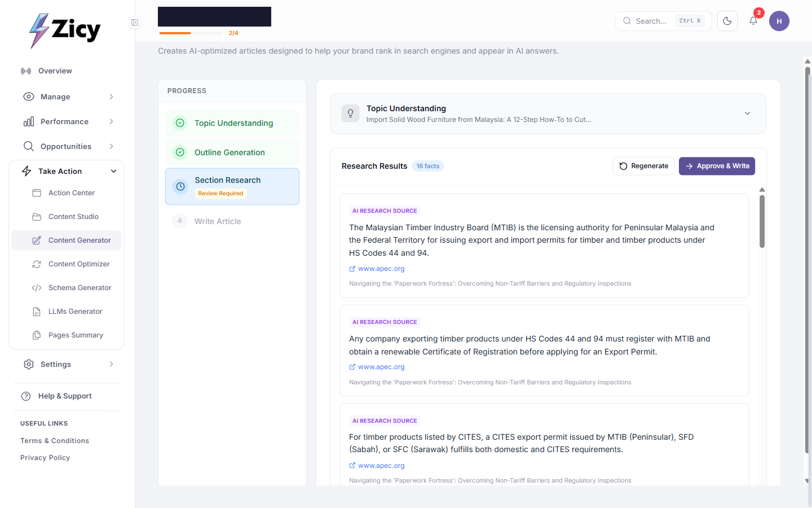Click external link icon in first research card

352,269
